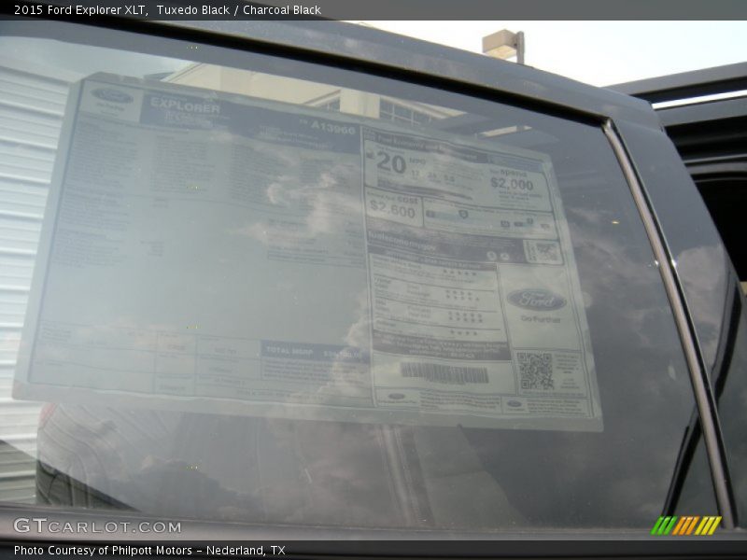Click the A13966 stock number

click(x=332, y=129)
